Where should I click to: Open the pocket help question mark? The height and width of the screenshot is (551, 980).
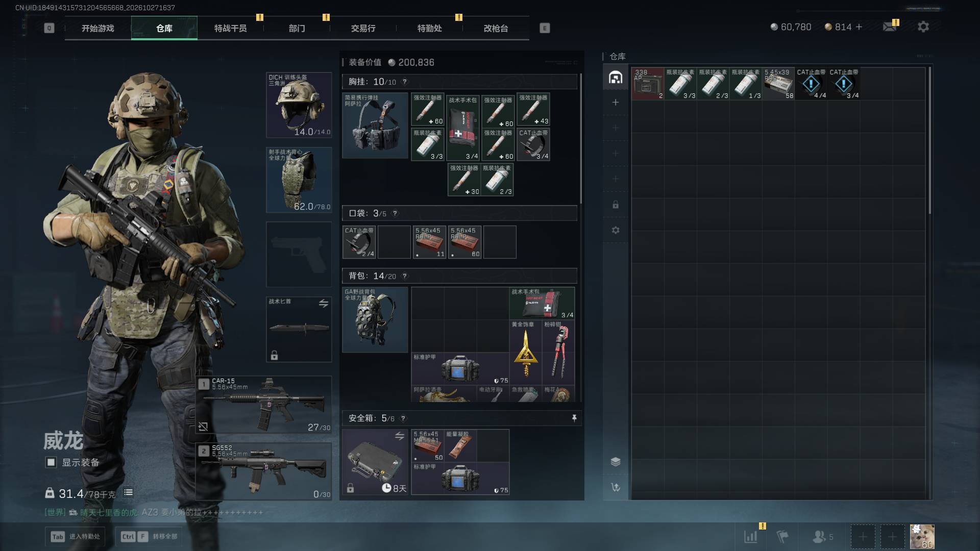pos(395,213)
